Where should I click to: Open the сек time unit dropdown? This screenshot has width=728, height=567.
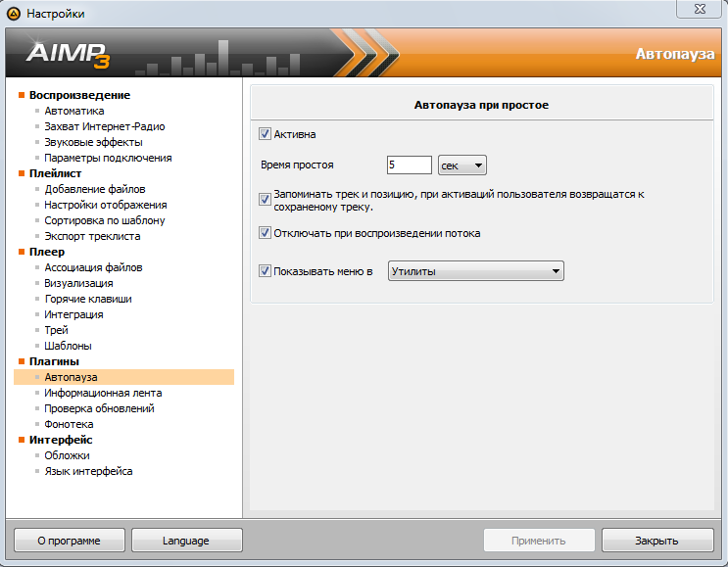[461, 165]
